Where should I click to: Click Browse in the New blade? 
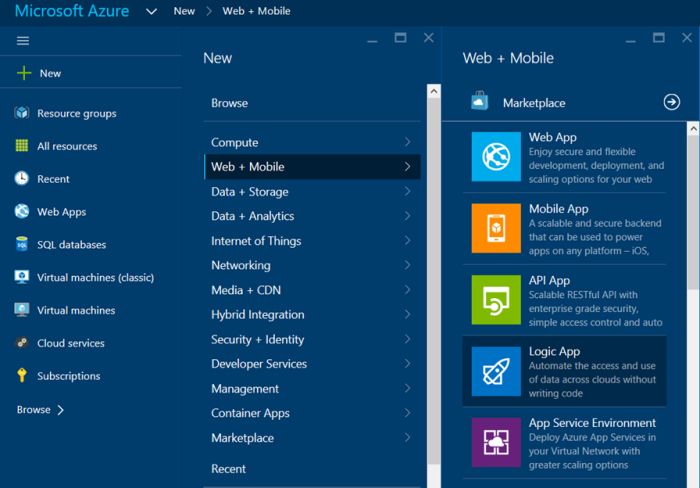click(x=229, y=103)
